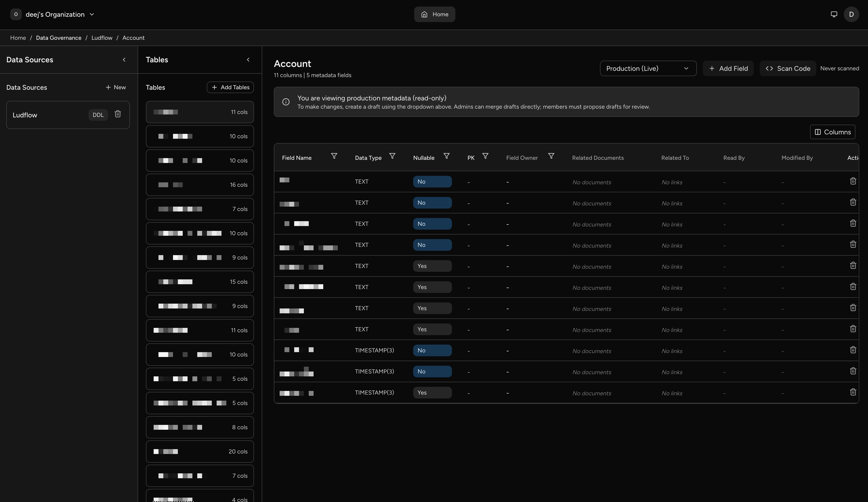This screenshot has width=868, height=502.
Task: Select the table card showing 16 cols
Action: click(200, 185)
